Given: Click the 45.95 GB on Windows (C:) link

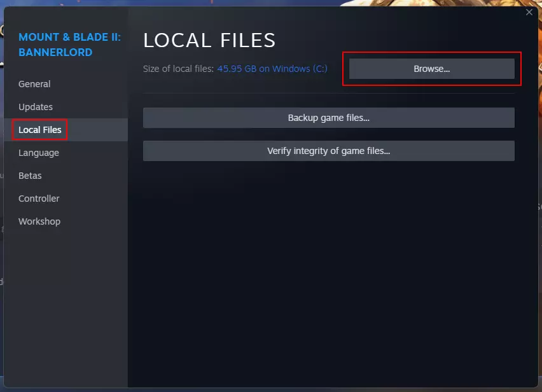Looking at the screenshot, I should [x=272, y=69].
